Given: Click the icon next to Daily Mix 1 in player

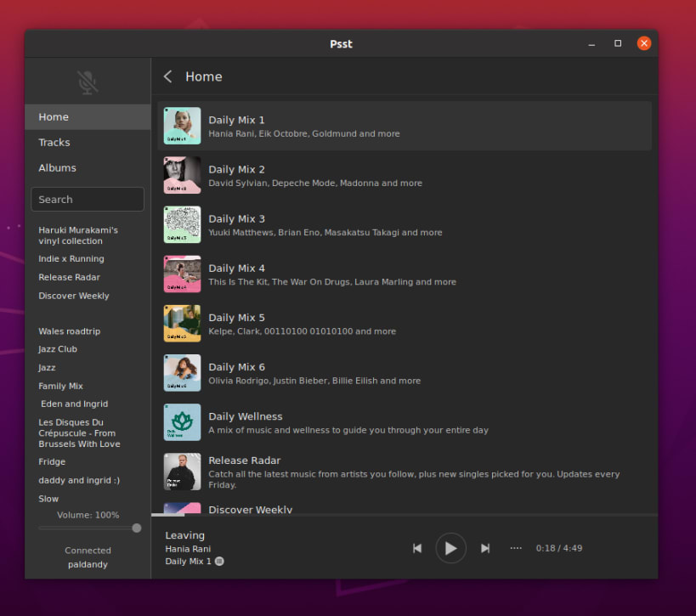Looking at the screenshot, I should click(x=219, y=562).
